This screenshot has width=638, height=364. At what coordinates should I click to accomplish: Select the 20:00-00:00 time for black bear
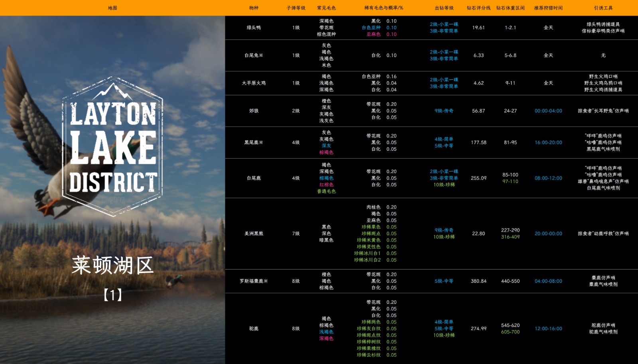[548, 234]
